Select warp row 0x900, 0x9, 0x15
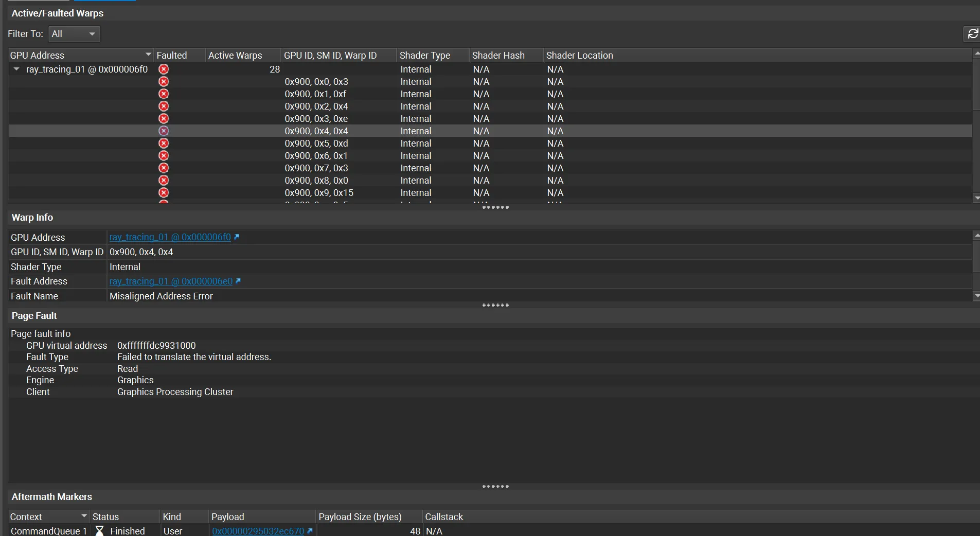 click(x=490, y=192)
